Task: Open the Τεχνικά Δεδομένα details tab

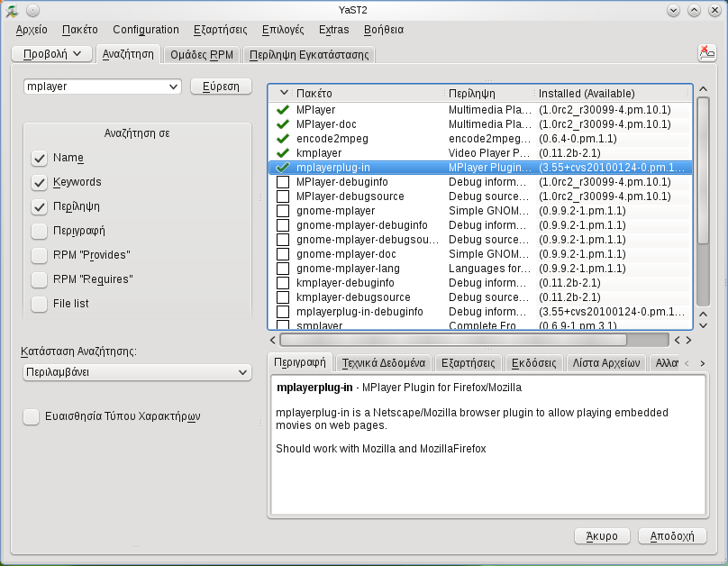Action: [384, 363]
